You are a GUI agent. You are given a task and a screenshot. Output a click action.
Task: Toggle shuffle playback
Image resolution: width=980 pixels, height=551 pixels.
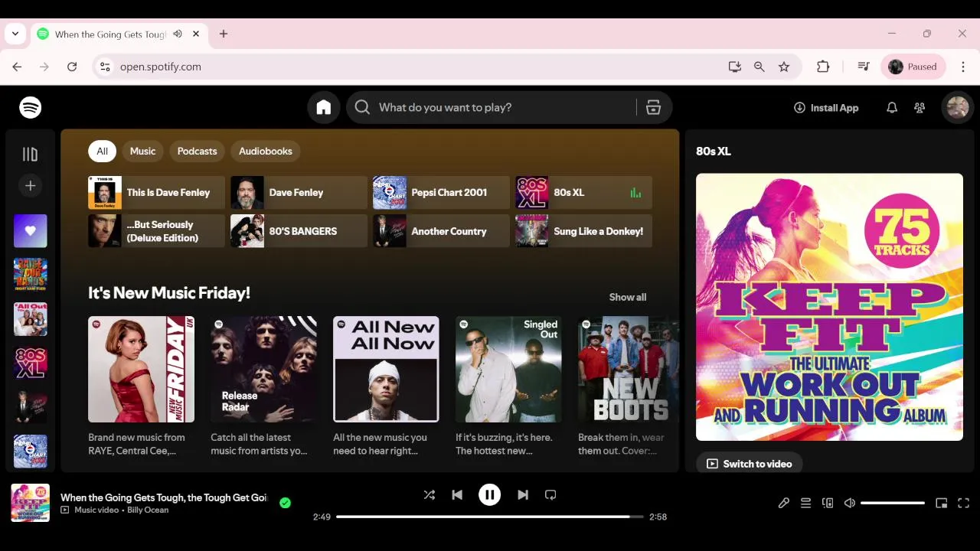(x=430, y=495)
